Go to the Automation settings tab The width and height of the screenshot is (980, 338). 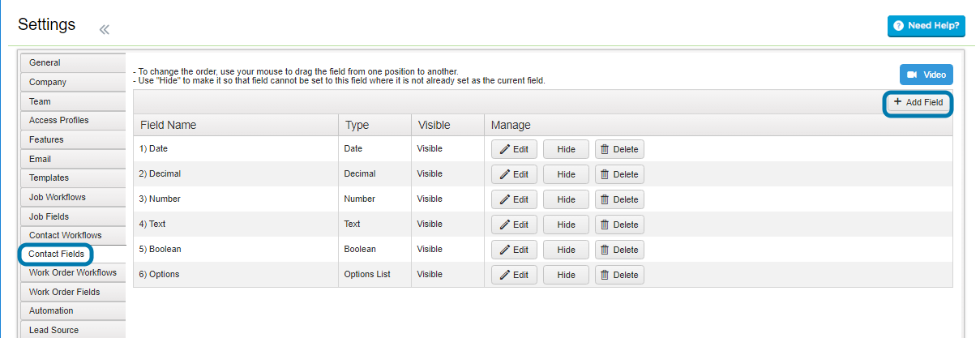(x=73, y=310)
